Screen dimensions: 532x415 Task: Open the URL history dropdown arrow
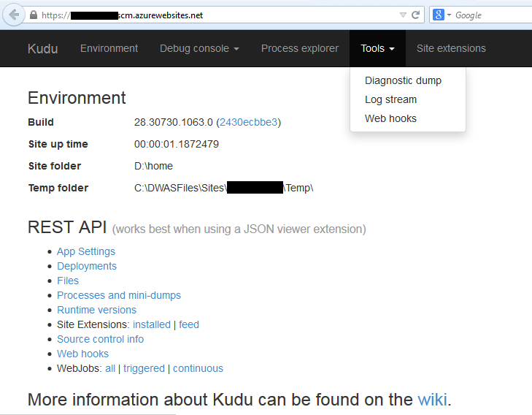point(403,15)
